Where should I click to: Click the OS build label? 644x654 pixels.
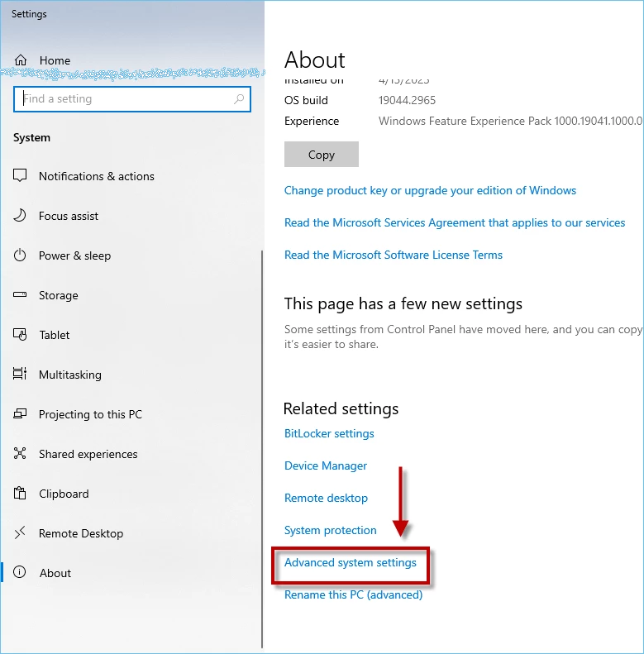click(306, 100)
